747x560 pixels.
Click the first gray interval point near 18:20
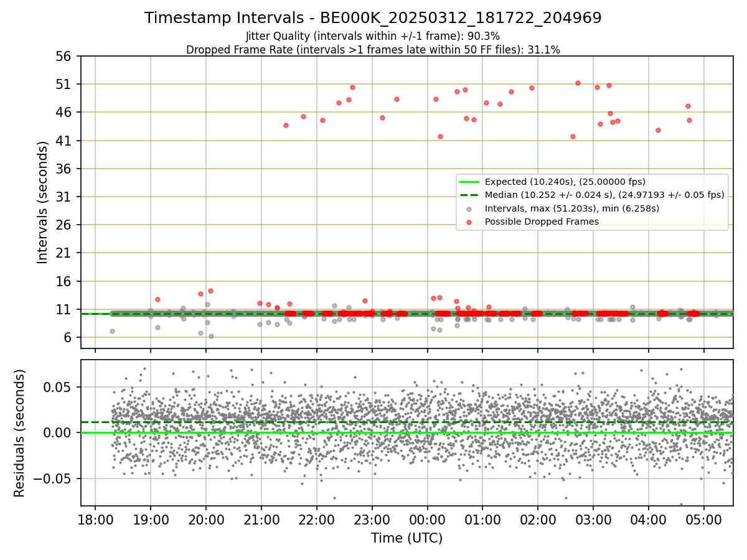click(x=112, y=331)
